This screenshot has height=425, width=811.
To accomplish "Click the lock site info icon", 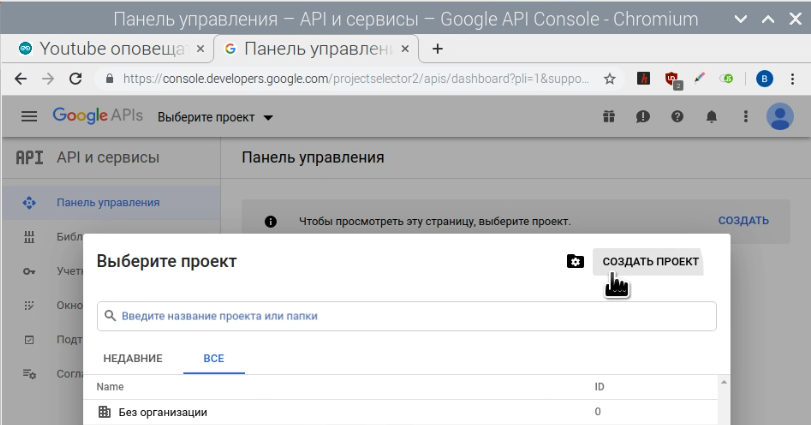I will click(x=109, y=79).
